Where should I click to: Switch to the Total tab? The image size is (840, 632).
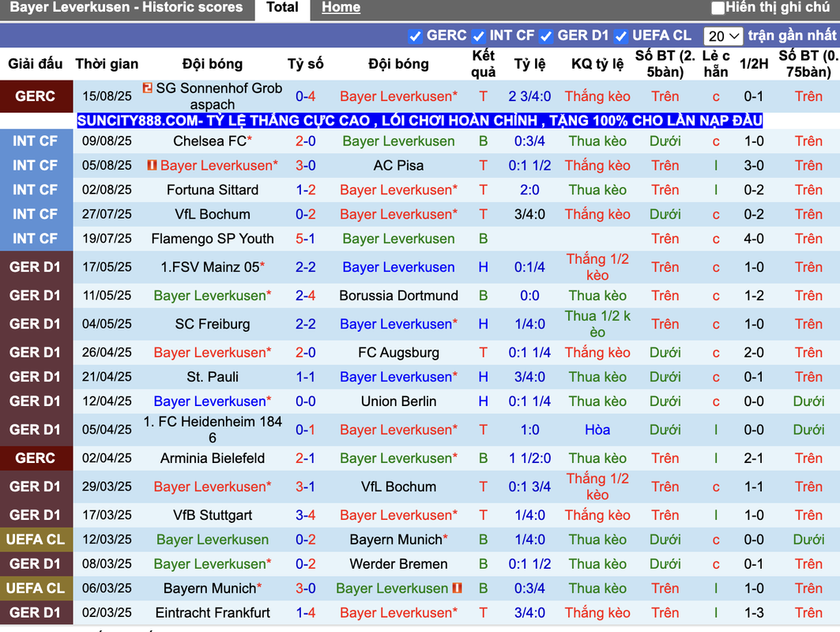tap(282, 8)
